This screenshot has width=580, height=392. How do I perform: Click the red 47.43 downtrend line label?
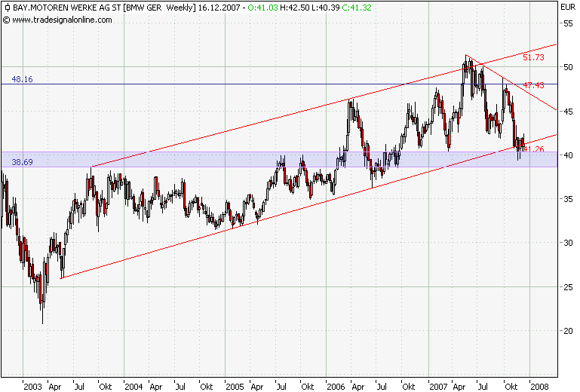pyautogui.click(x=534, y=85)
